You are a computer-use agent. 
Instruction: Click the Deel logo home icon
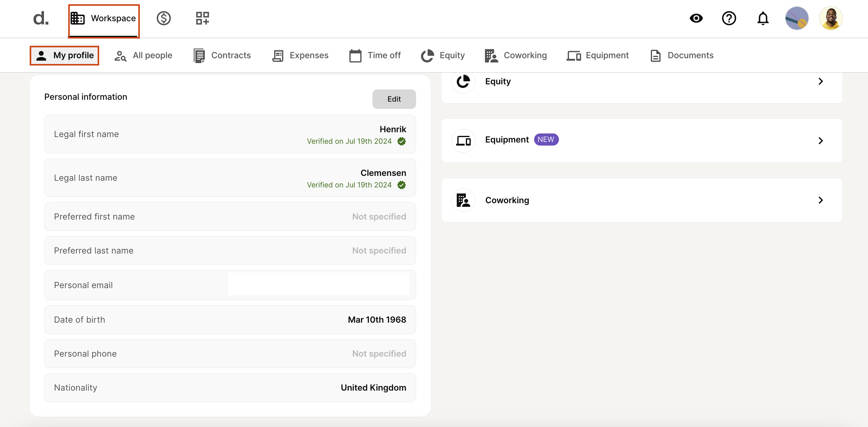tap(41, 18)
